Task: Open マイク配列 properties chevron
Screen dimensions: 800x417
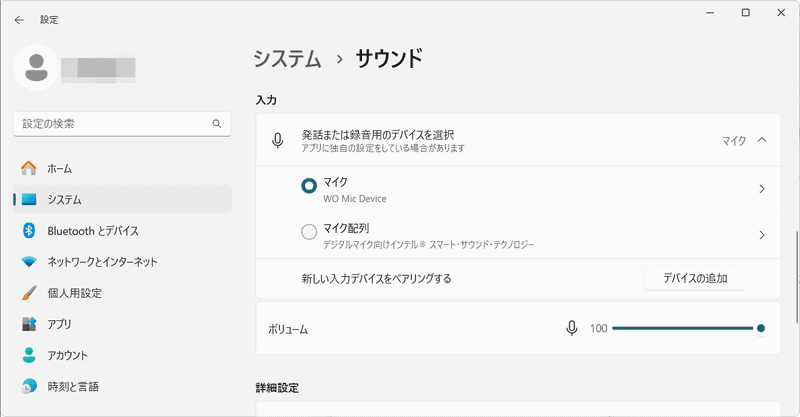Action: (x=762, y=235)
